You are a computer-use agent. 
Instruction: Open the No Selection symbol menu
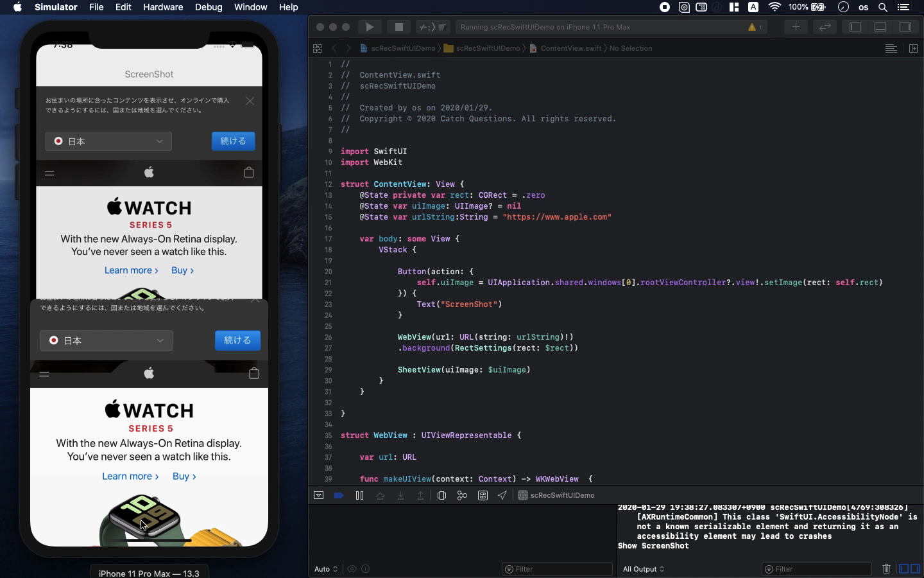[x=631, y=48]
